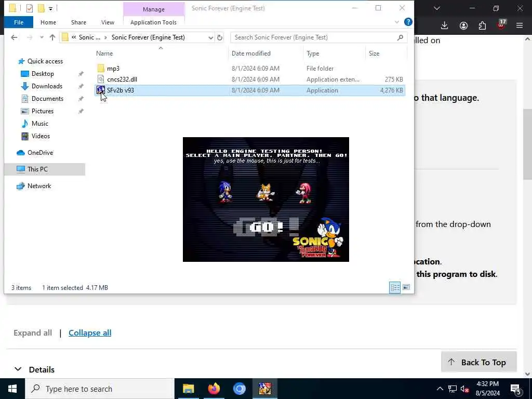Viewport: 532px width, 399px height.
Task: Sort by Type column header
Action: 312,54
